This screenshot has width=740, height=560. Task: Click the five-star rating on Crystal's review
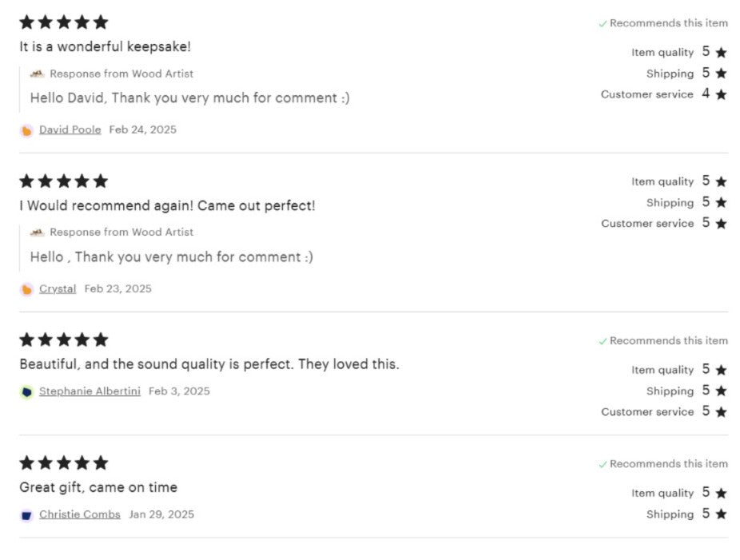coord(64,181)
